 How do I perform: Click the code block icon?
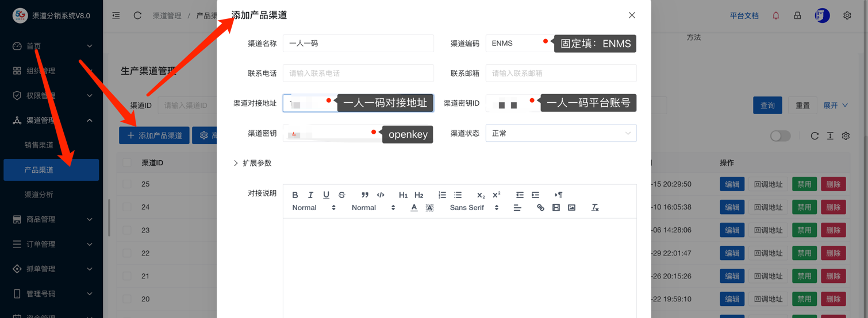coord(381,195)
